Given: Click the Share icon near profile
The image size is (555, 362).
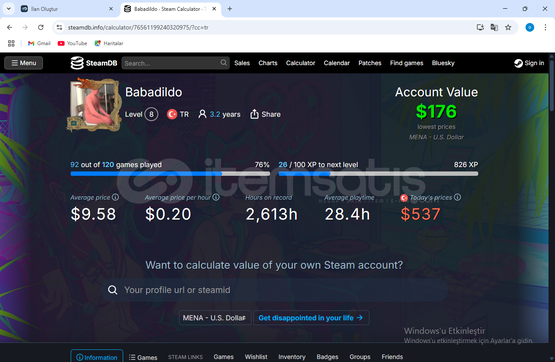Looking at the screenshot, I should pyautogui.click(x=254, y=114).
